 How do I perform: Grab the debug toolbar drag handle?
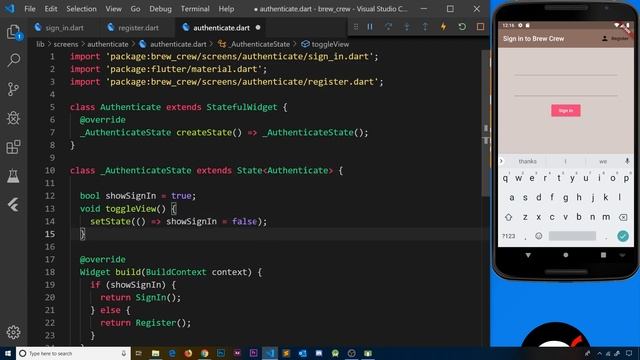point(356,27)
